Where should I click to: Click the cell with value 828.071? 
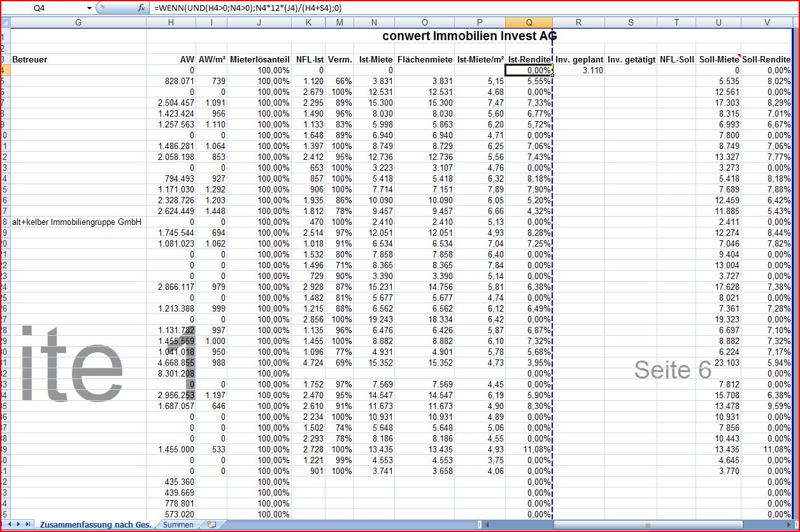(x=171, y=81)
